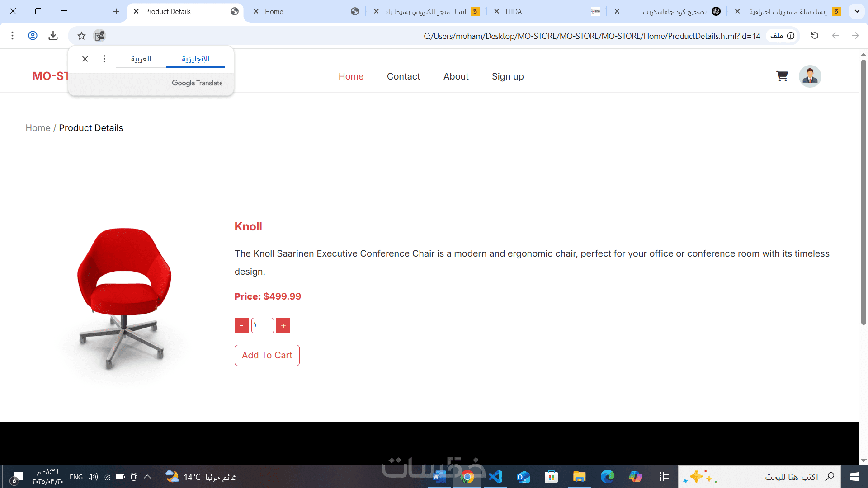Open translate popup three-dot options menu
Screen dimensions: 868x488
(x=104, y=59)
